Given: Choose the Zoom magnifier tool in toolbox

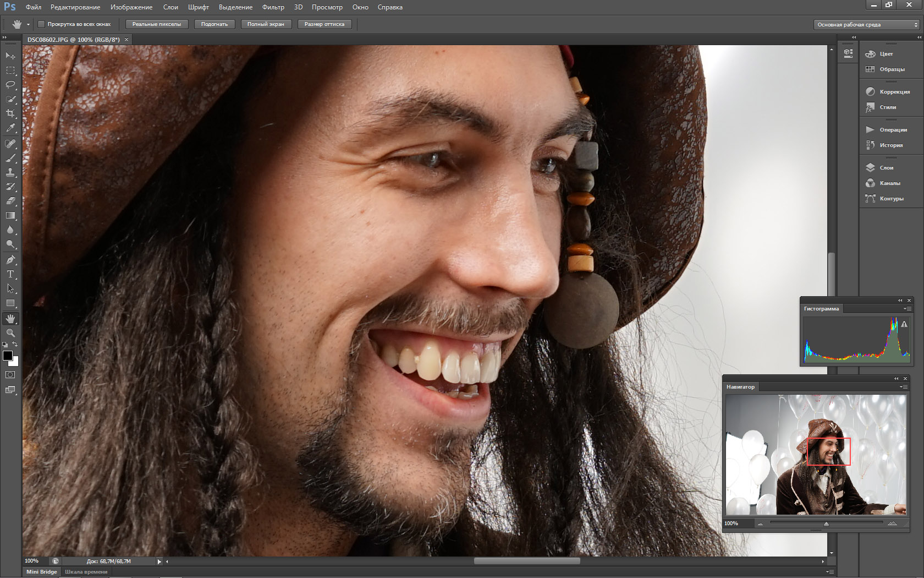Looking at the screenshot, I should 10,333.
